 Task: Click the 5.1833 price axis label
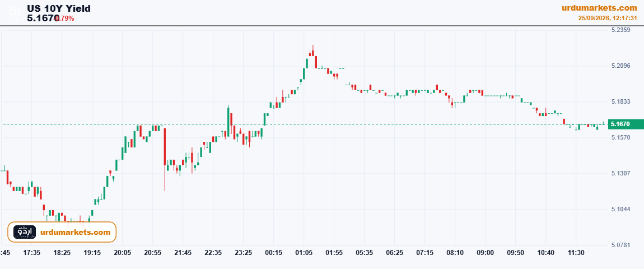click(620, 101)
